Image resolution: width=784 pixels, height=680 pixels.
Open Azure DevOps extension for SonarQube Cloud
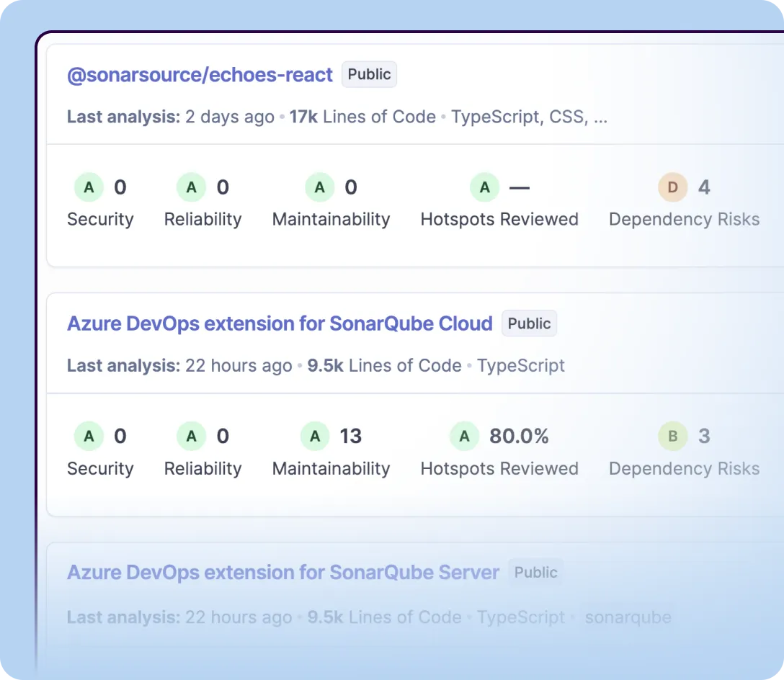coord(280,324)
